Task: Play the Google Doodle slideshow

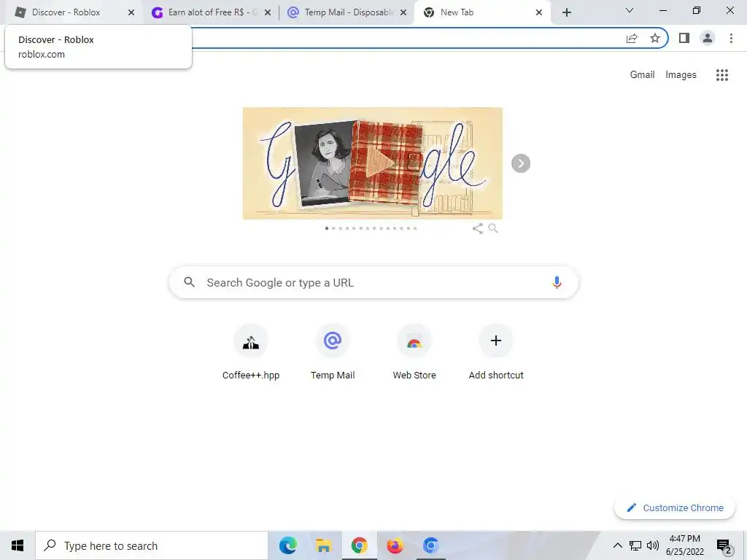Action: (381, 163)
